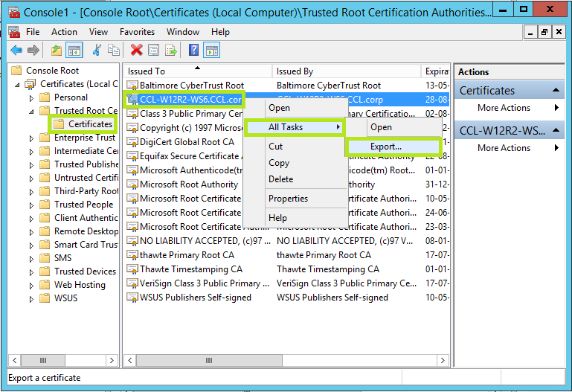Open the Window menu

(183, 32)
